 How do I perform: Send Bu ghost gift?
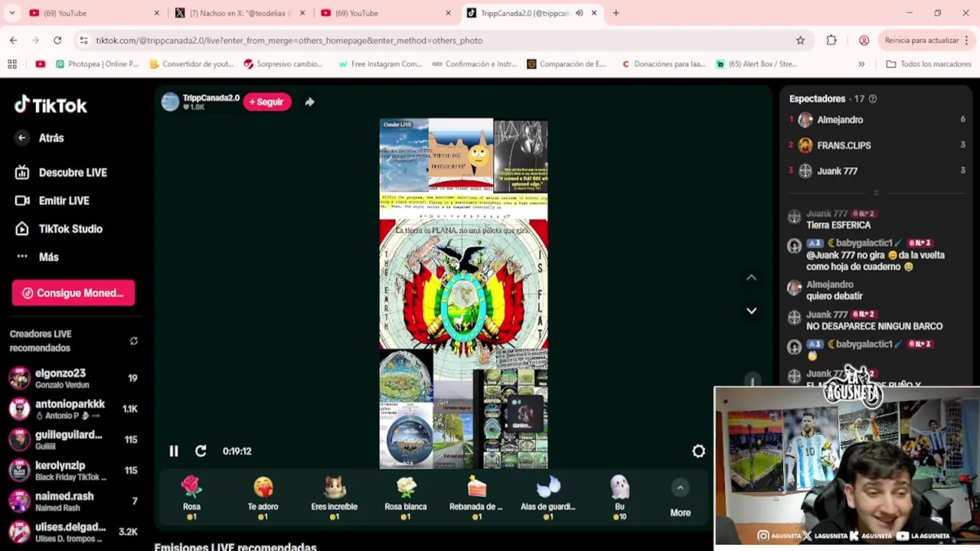[x=619, y=497]
